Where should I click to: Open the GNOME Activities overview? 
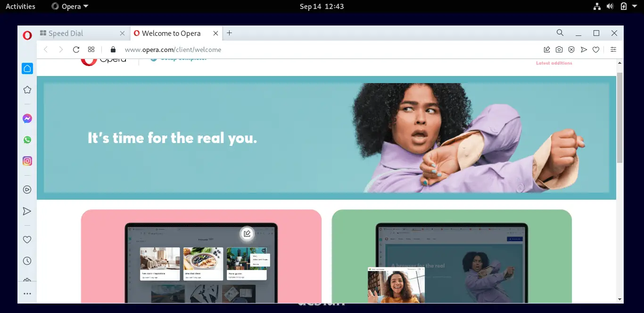(x=20, y=7)
